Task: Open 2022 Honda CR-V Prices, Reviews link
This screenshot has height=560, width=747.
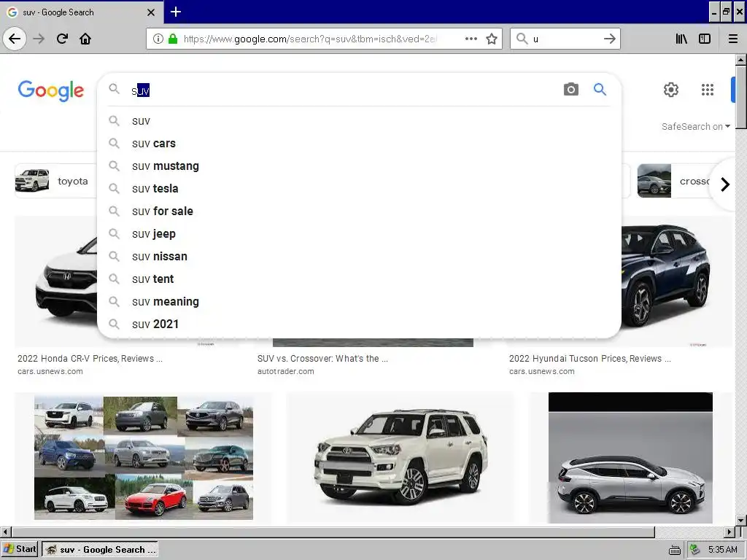Action: click(x=90, y=359)
